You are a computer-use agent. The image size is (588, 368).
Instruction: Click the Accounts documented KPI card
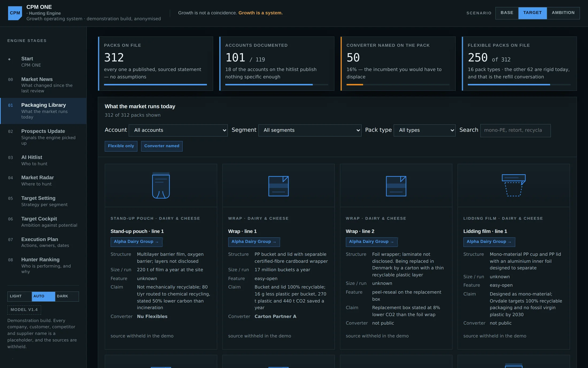pos(277,64)
